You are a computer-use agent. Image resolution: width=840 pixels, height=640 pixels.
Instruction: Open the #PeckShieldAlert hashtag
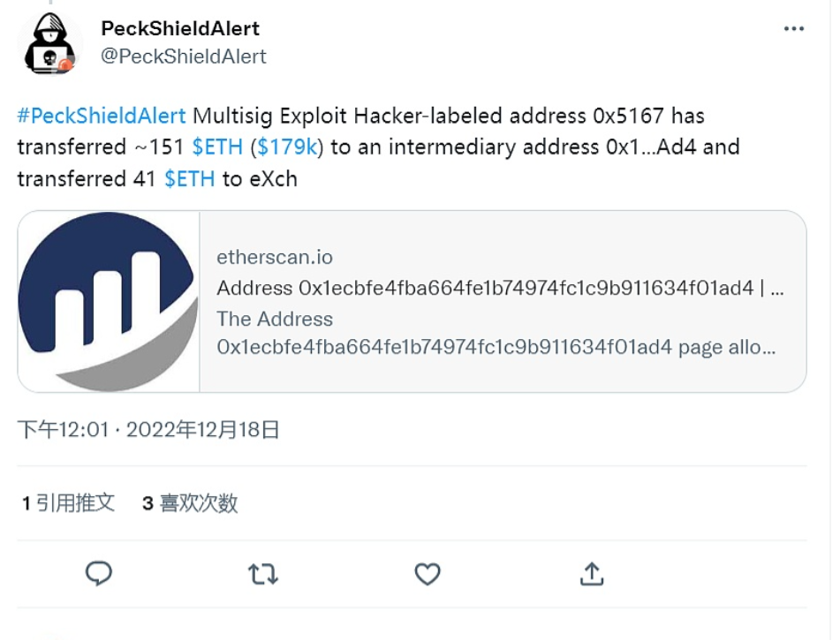coord(102,116)
